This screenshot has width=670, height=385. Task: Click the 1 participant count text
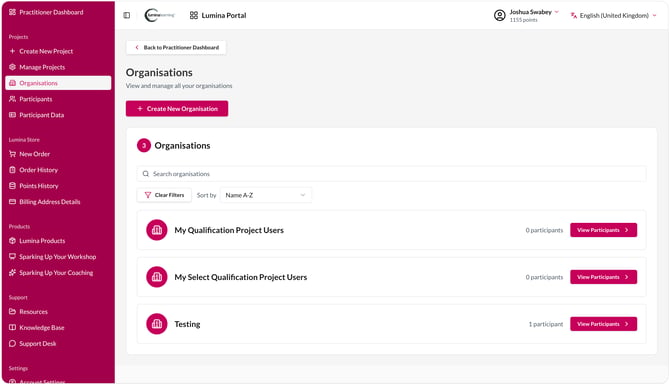546,324
